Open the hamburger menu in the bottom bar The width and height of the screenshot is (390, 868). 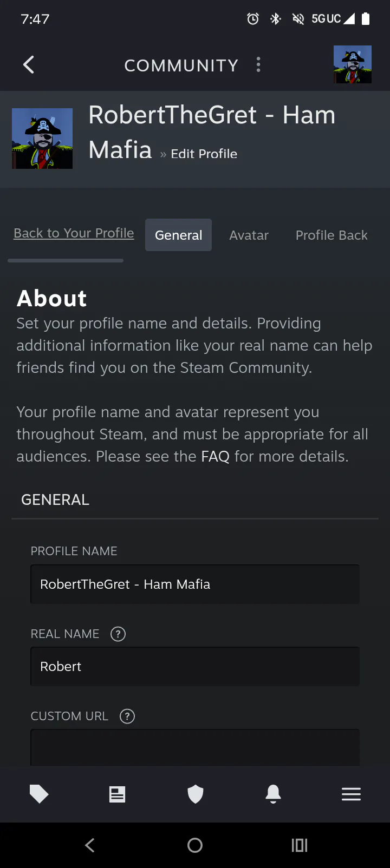[x=351, y=794]
